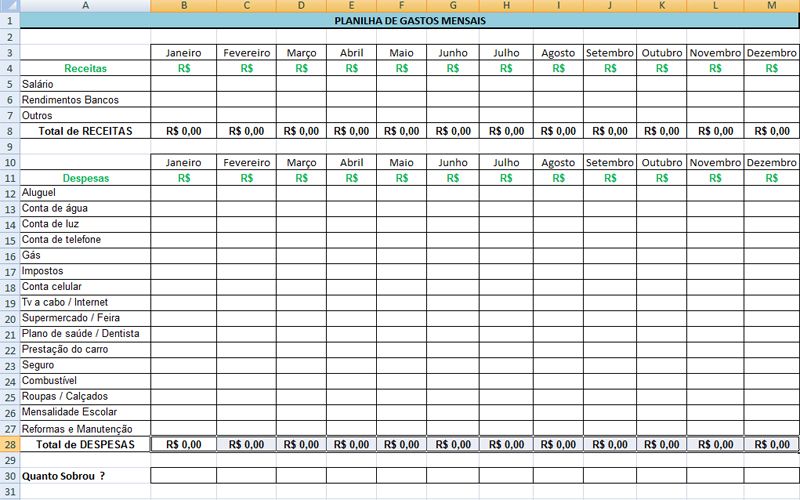Select the Conta de água cell
800x500 pixels.
click(85, 209)
